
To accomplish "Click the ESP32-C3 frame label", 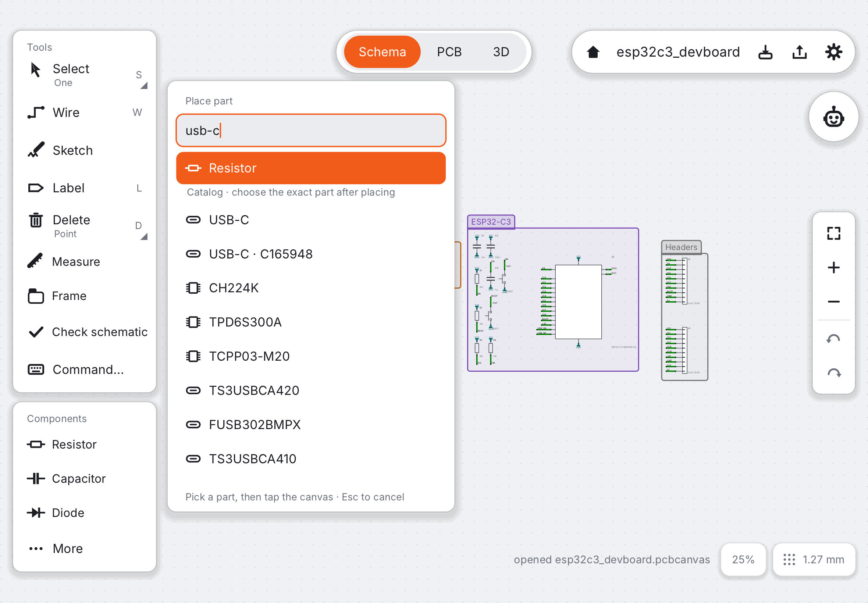I will click(491, 221).
